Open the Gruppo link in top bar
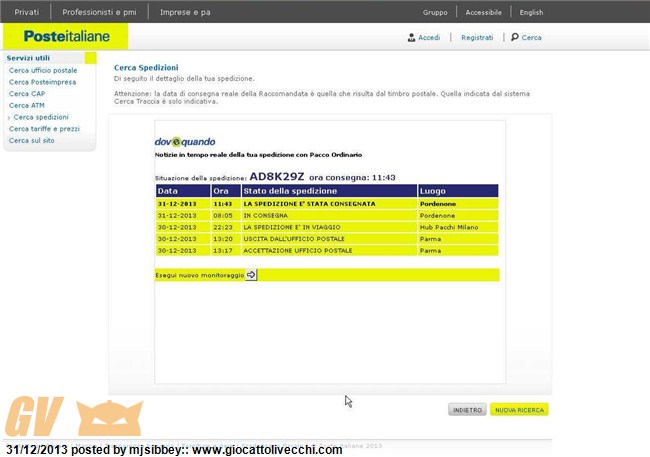Viewport: 650px width, 457px height. tap(435, 12)
